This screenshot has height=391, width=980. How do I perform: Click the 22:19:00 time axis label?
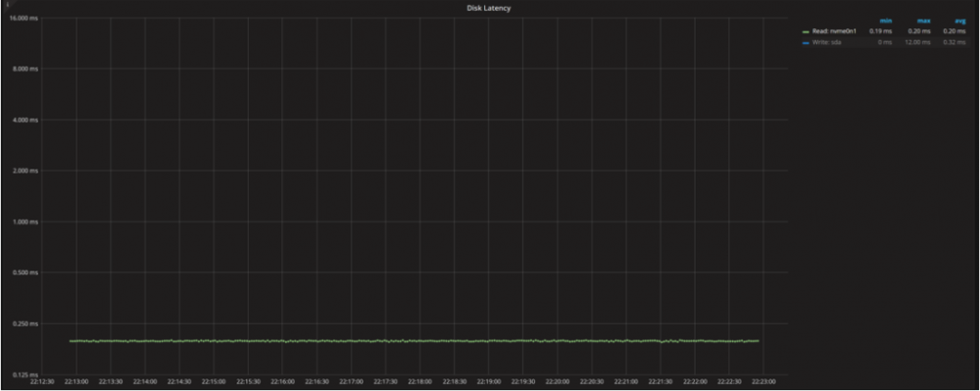[x=489, y=381]
